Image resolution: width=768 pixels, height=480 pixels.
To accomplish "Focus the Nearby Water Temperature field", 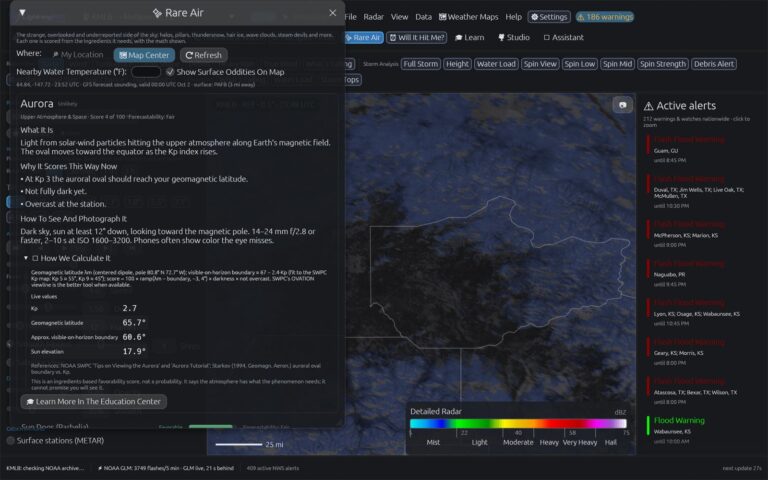I will 145,72.
